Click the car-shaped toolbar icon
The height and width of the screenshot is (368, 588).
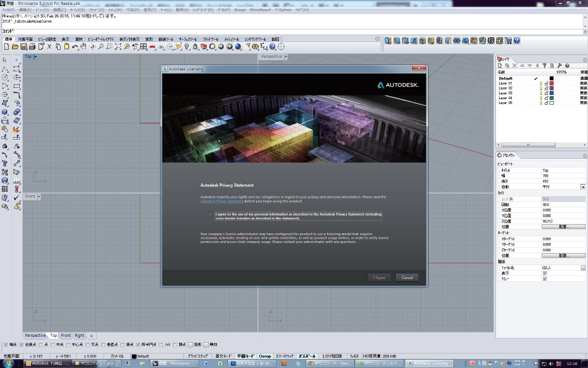[x=153, y=46]
